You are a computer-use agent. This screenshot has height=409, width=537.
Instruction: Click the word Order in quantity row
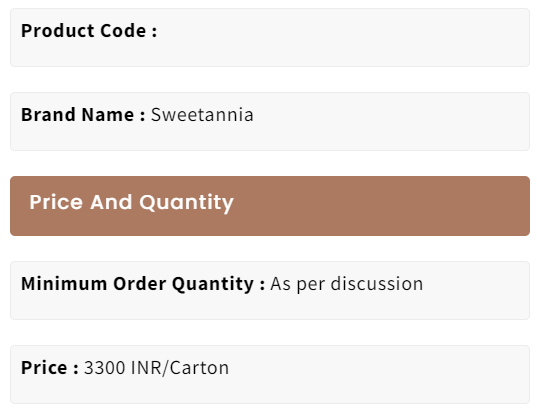click(139, 284)
